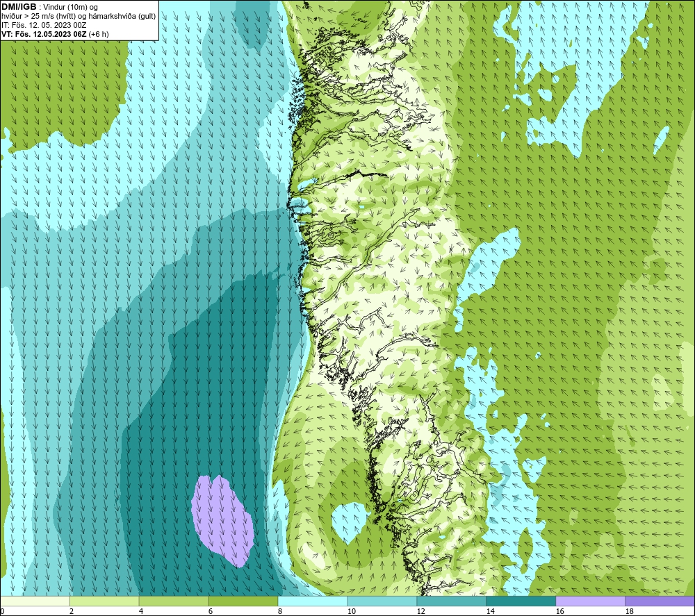
Task: Click the 4–6 m/s green legend swatch
Action: tap(174, 601)
